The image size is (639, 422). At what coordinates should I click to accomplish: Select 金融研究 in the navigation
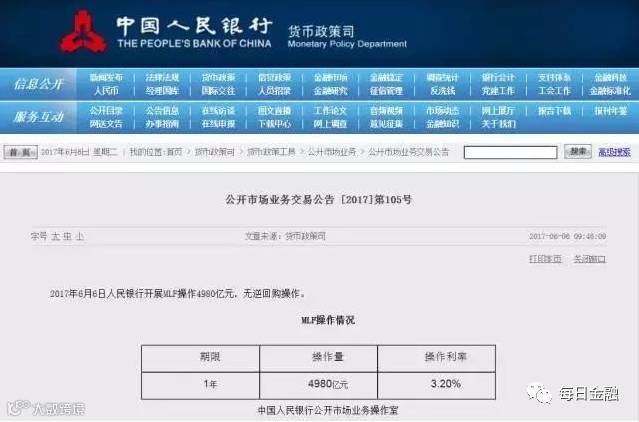coord(331,91)
